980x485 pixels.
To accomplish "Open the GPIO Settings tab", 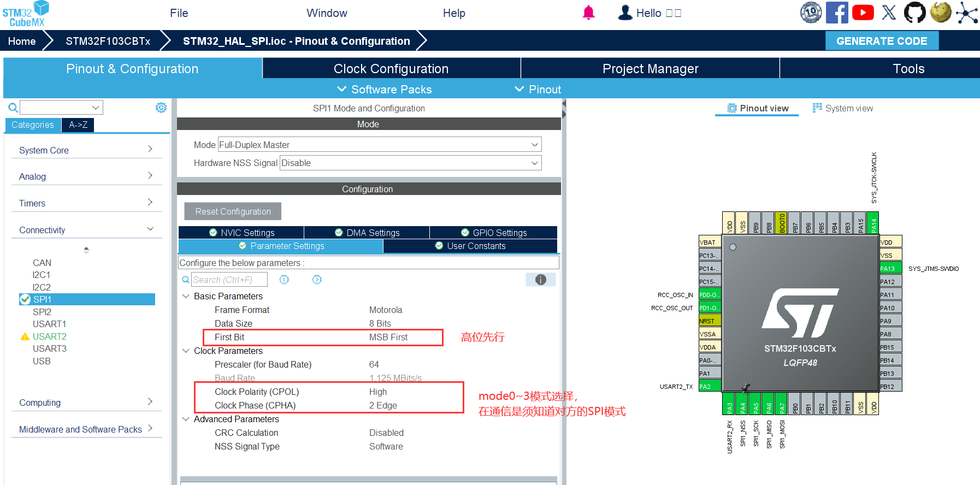I will pyautogui.click(x=494, y=233).
